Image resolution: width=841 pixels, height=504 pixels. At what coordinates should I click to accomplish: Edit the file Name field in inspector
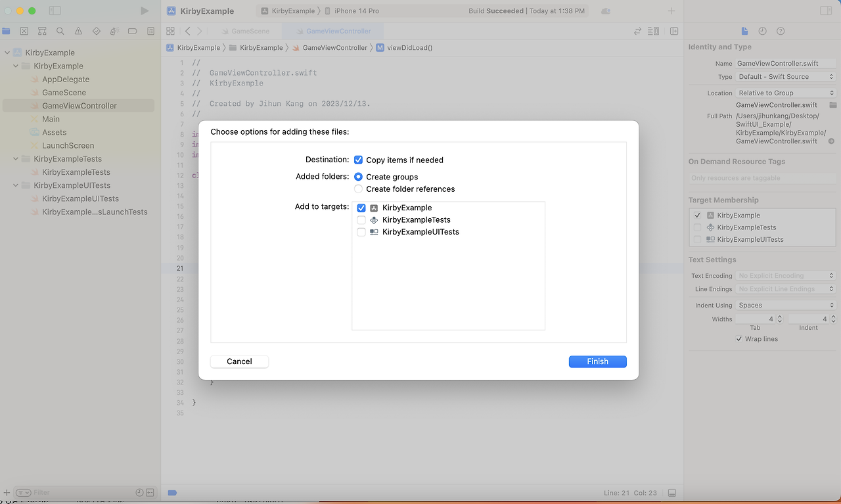[x=786, y=64]
